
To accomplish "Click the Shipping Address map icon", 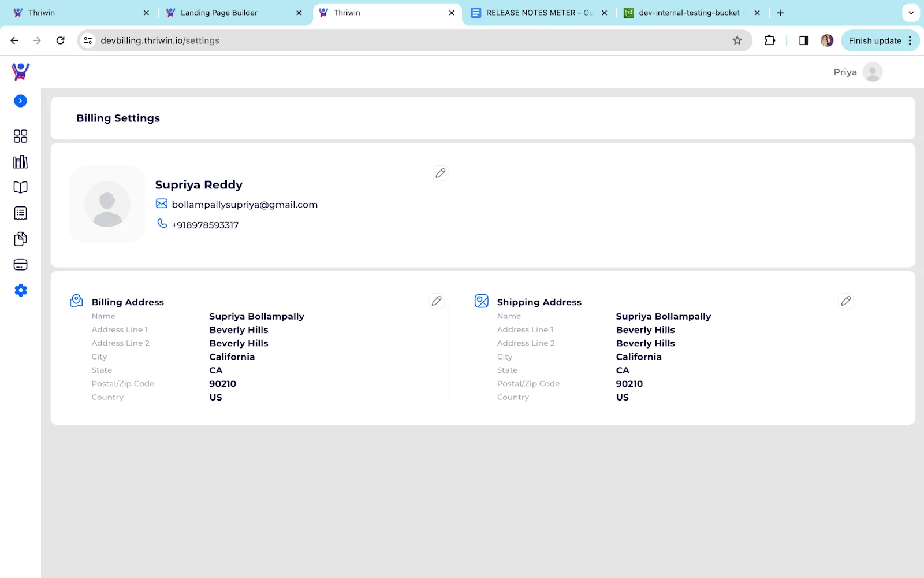I will (482, 301).
